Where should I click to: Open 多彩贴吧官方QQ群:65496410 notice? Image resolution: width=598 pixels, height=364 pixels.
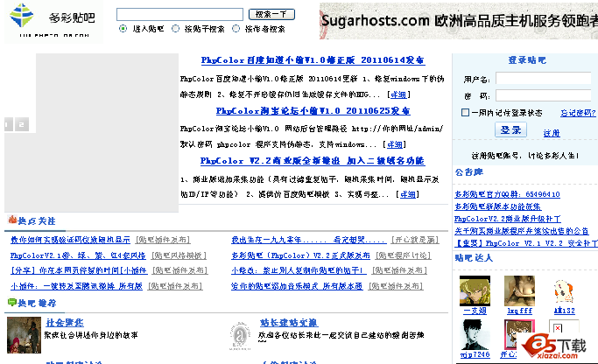pyautogui.click(x=507, y=194)
